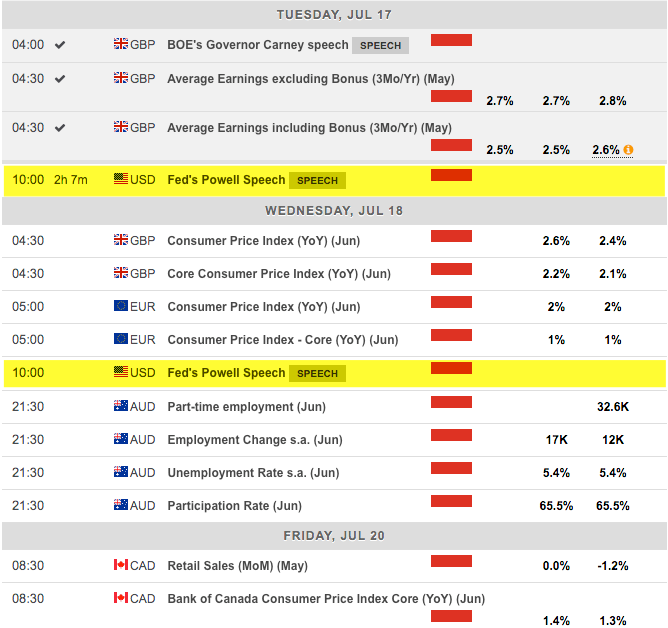Click the checkmark in the BOE Carney speech row
The height and width of the screenshot is (628, 668).
[60, 45]
